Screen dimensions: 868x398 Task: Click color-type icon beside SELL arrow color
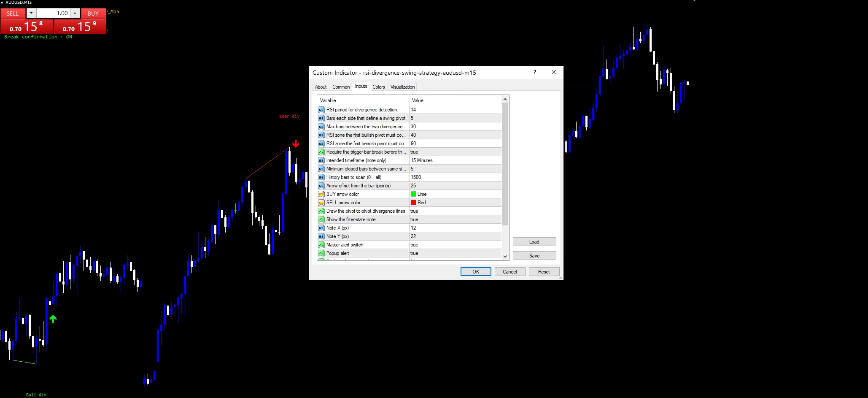pyautogui.click(x=321, y=203)
